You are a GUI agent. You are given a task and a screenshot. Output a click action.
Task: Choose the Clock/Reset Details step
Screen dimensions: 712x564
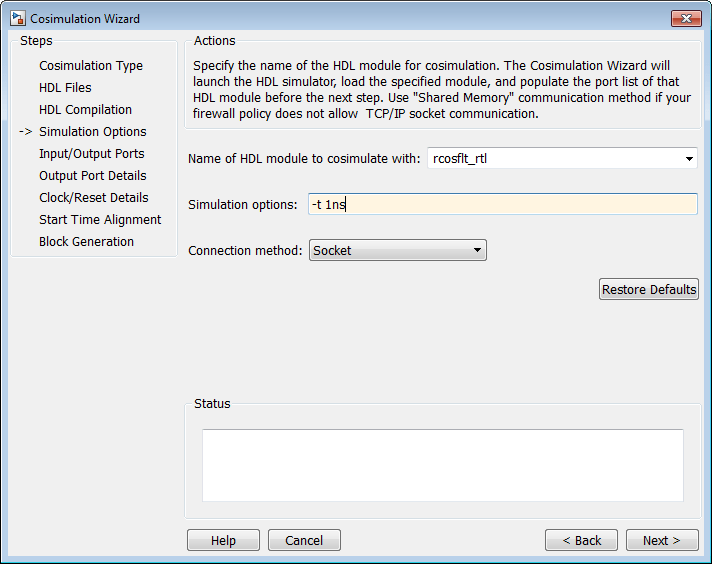(93, 198)
